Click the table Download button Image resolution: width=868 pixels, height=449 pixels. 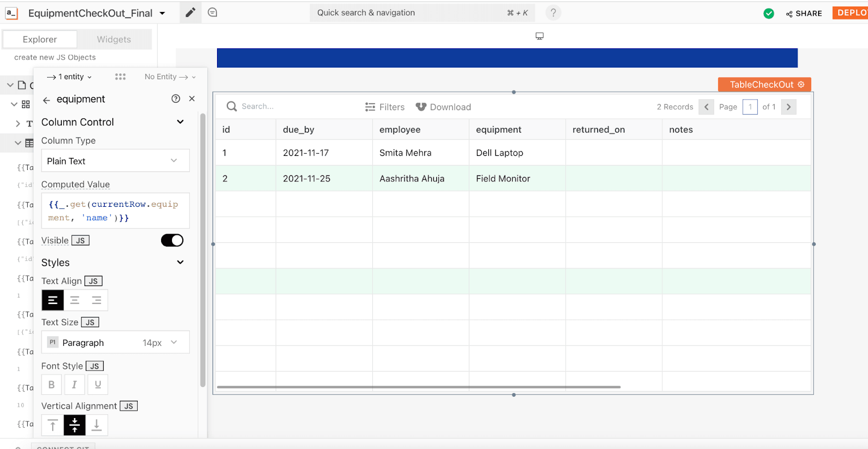pyautogui.click(x=443, y=107)
